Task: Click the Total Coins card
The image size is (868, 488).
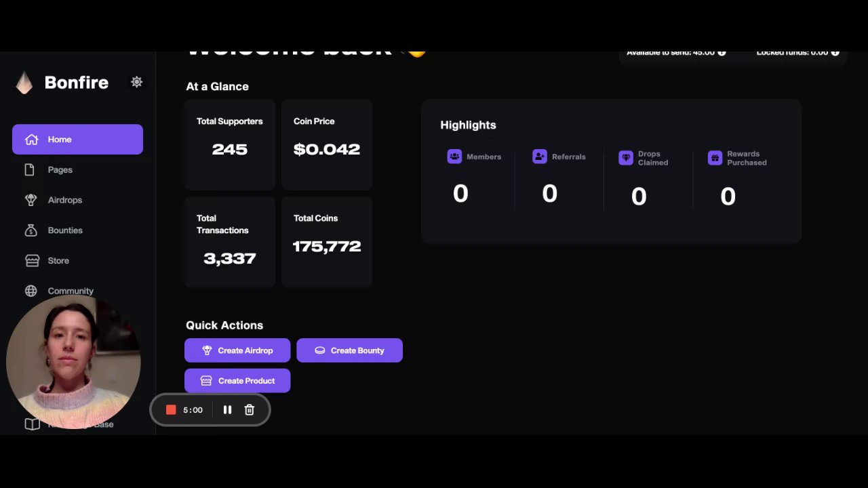Action: coord(327,242)
